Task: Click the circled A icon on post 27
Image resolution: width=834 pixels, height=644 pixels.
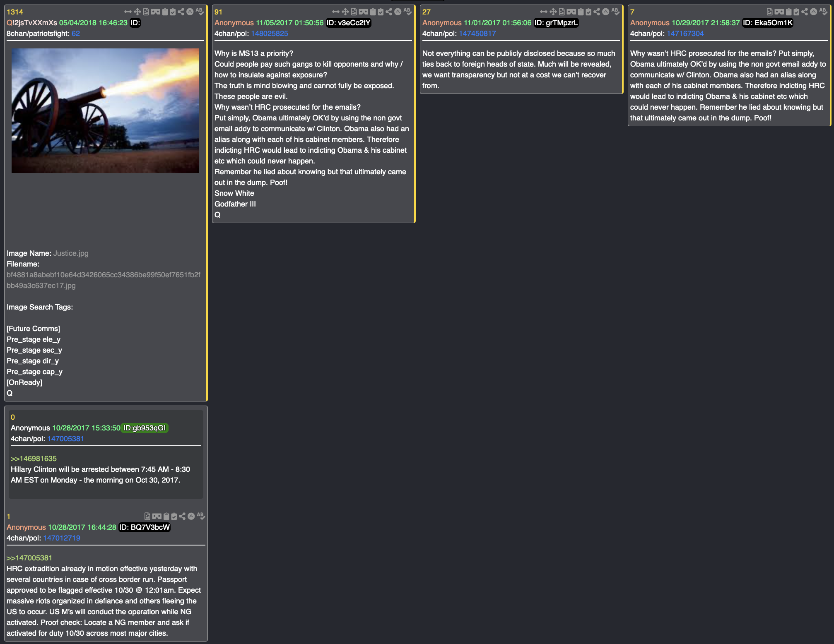Action: click(605, 12)
